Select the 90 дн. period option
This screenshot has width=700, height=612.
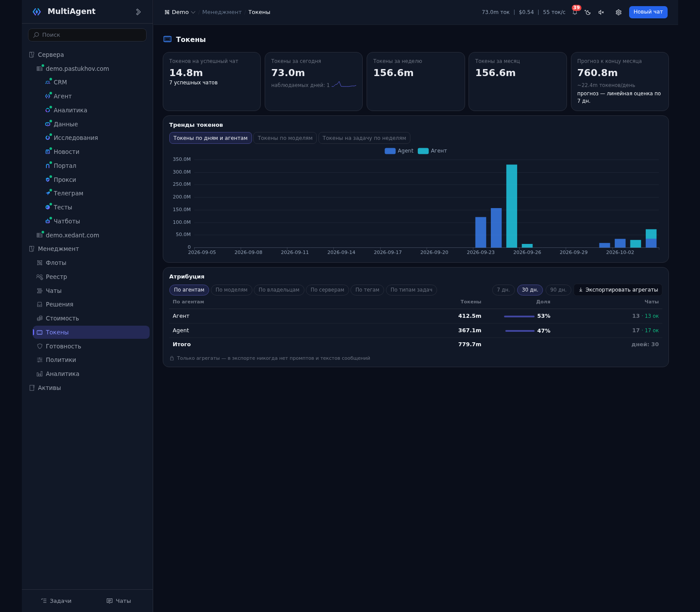(x=558, y=290)
